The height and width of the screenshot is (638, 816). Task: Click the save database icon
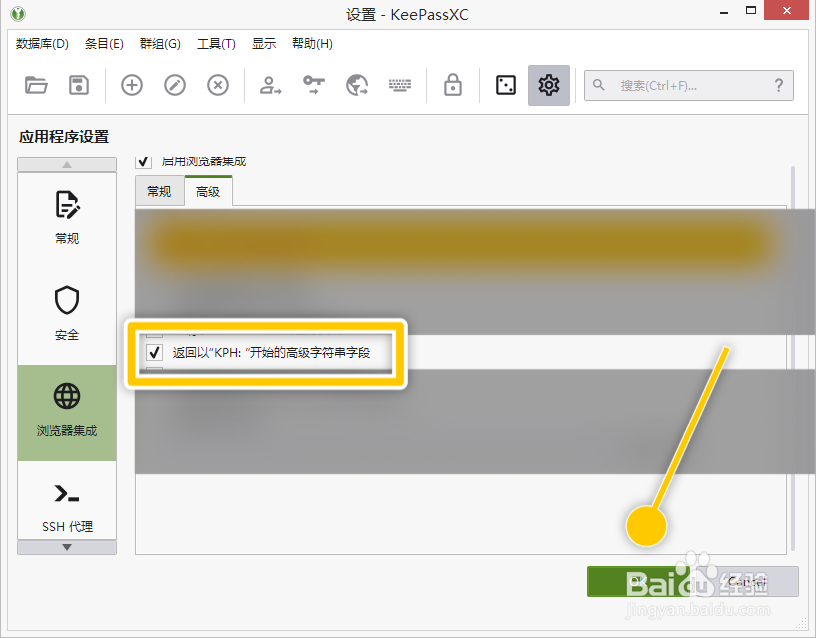click(79, 85)
